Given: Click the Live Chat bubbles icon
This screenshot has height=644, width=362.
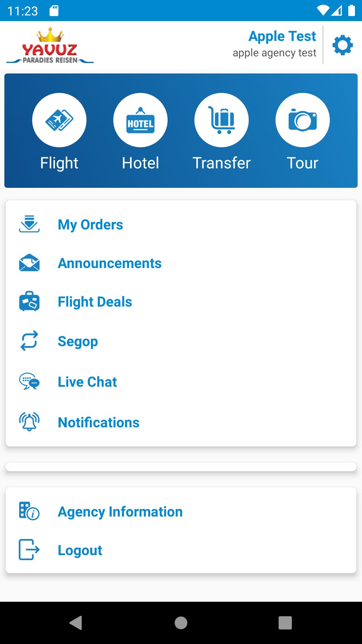Looking at the screenshot, I should [x=29, y=381].
